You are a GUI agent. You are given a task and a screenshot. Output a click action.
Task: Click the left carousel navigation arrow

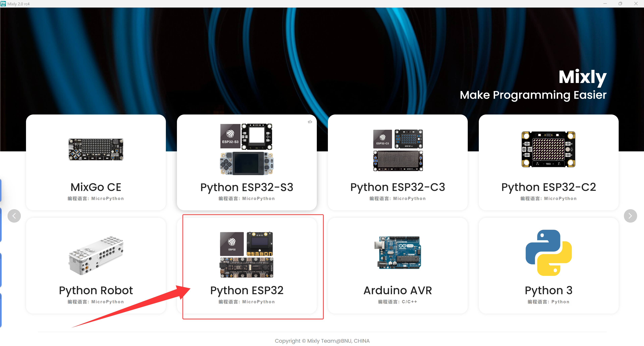pyautogui.click(x=14, y=216)
